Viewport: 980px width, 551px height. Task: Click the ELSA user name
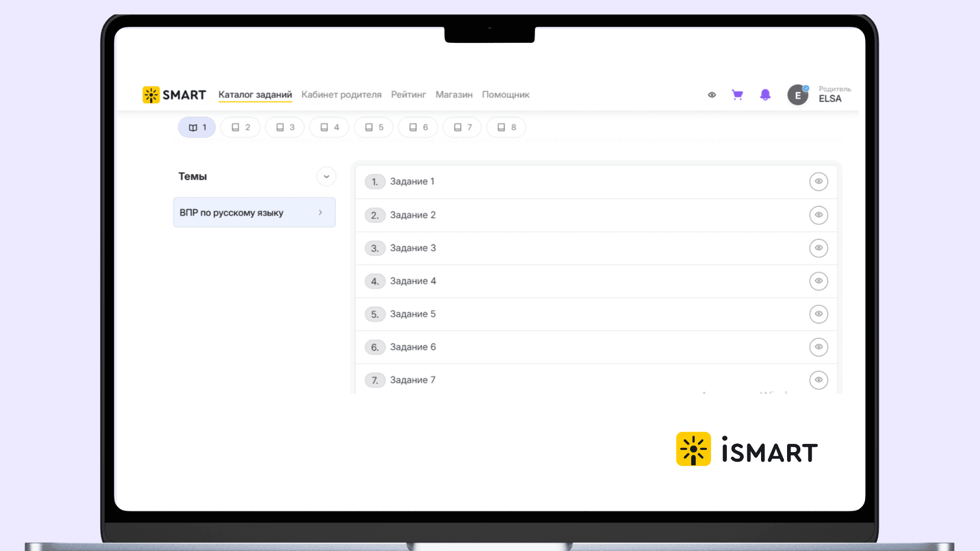point(830,99)
